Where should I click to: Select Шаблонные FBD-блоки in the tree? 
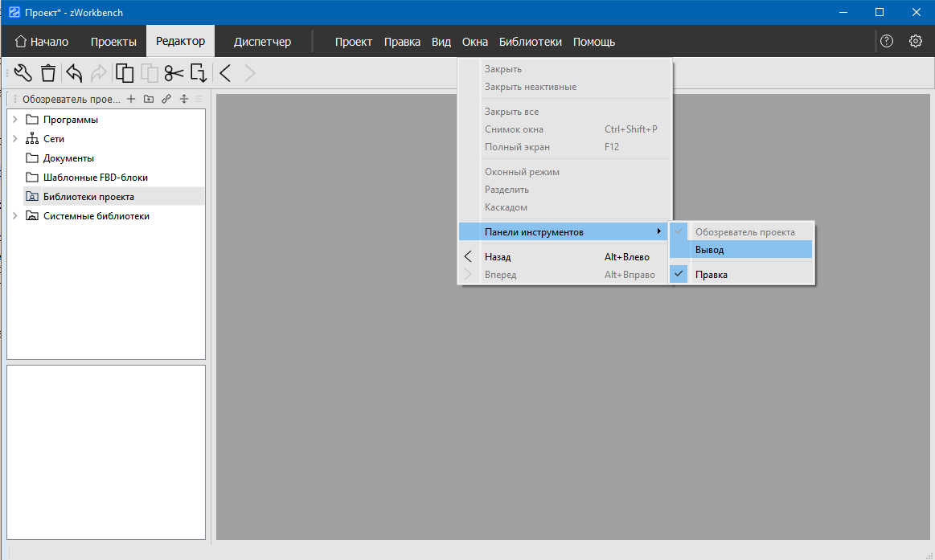click(95, 178)
